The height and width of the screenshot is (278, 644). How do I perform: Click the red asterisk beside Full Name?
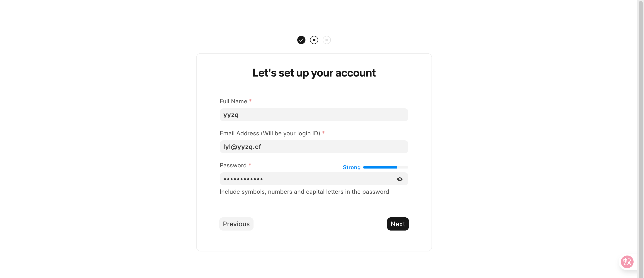[250, 101]
